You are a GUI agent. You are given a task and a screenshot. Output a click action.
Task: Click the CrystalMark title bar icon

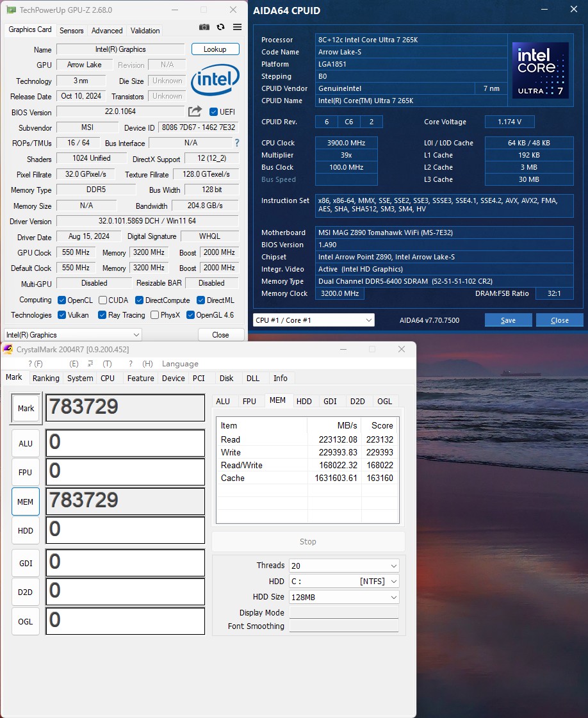[8, 349]
